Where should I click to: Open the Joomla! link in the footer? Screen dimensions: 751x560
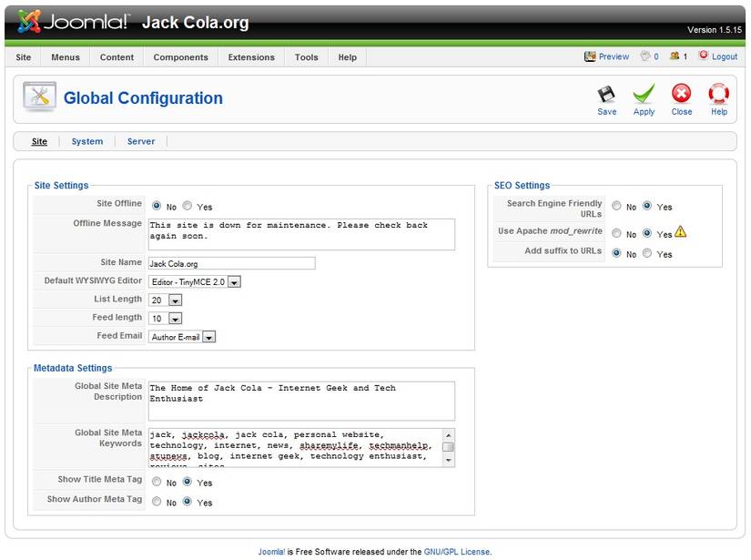[x=271, y=552]
